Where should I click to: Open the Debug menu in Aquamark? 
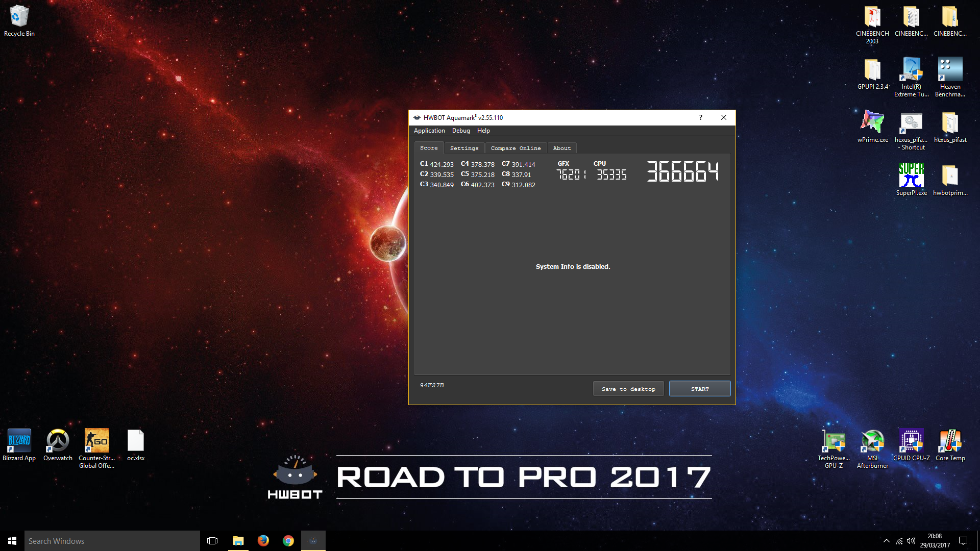pos(461,131)
